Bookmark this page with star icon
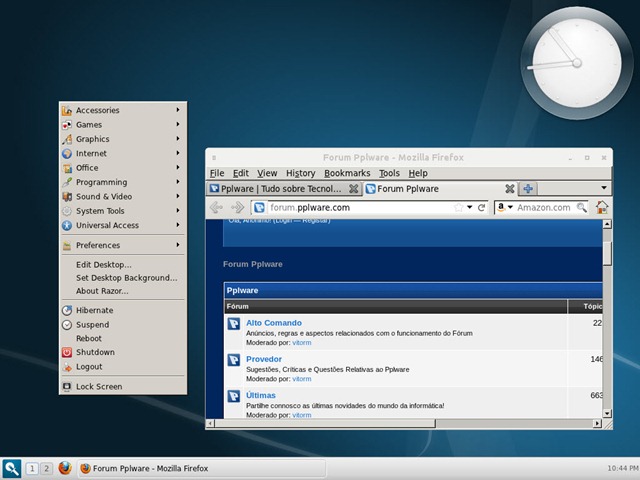This screenshot has height=480, width=640. pos(459,207)
